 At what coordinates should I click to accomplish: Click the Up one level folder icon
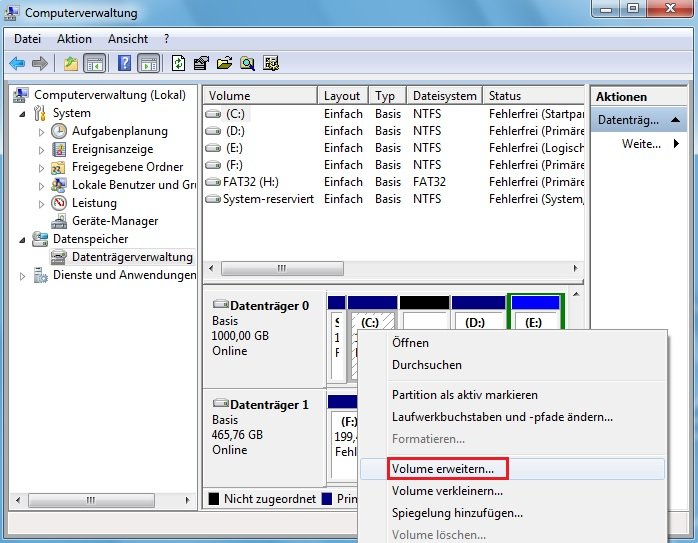(x=71, y=64)
